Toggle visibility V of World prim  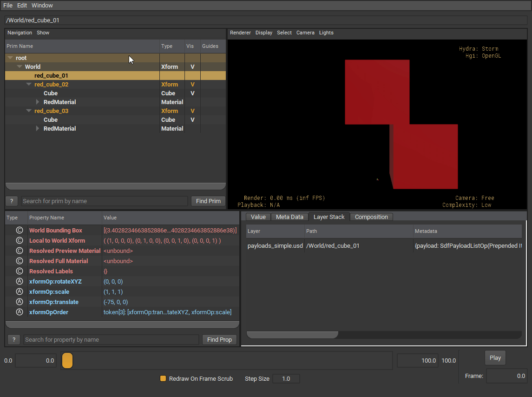[x=192, y=67]
